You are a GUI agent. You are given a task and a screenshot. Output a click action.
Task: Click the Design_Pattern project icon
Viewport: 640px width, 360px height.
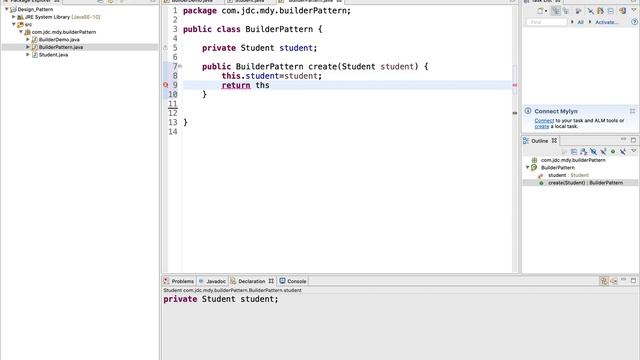(x=13, y=9)
